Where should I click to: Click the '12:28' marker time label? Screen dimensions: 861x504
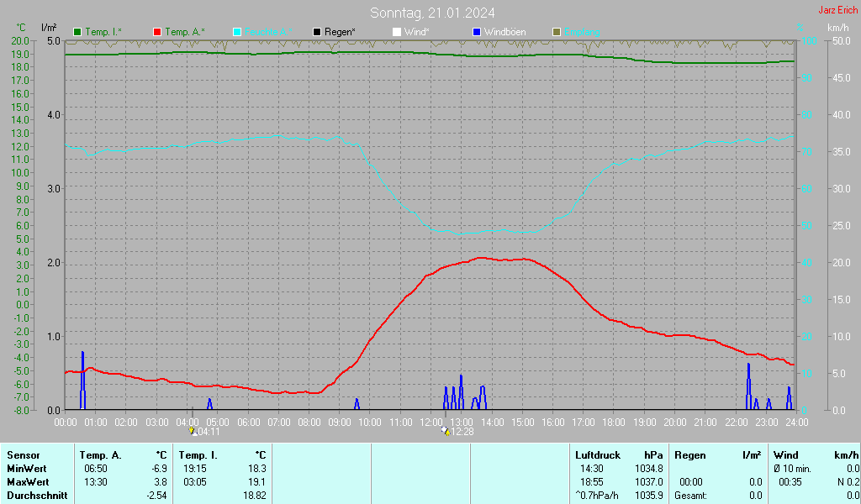[x=462, y=432]
